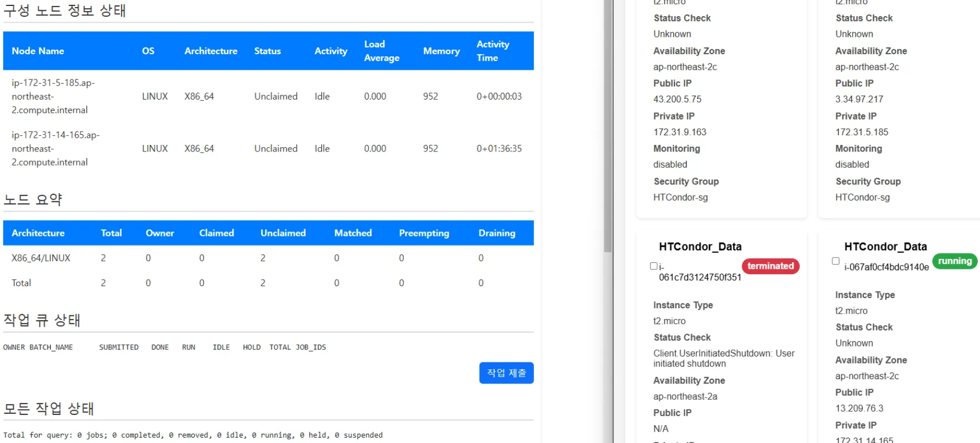The width and height of the screenshot is (980, 443).
Task: Select node ip-172-31-14-165 name cell
Action: tap(56, 148)
